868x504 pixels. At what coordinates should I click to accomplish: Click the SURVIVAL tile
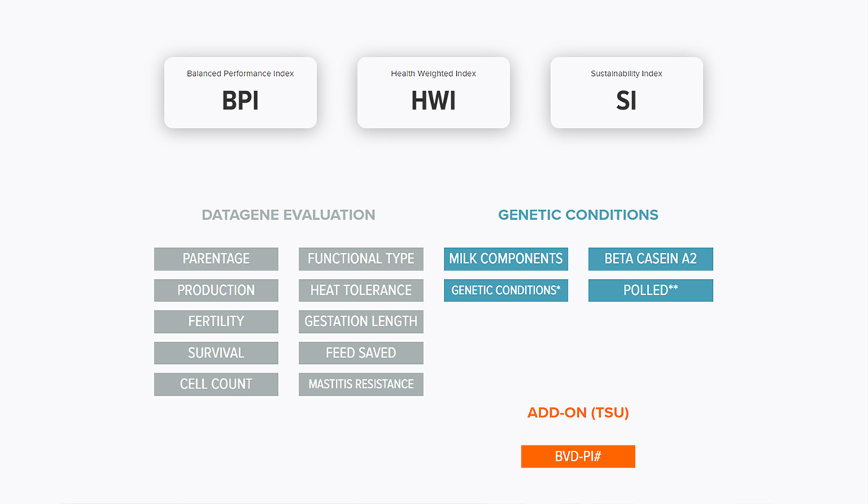[x=216, y=353]
